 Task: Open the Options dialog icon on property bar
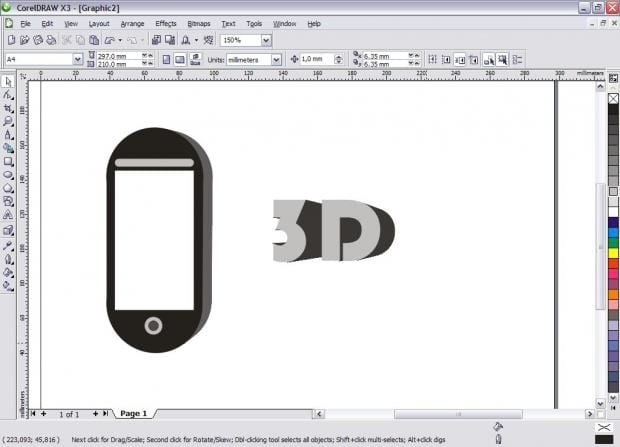coord(518,60)
